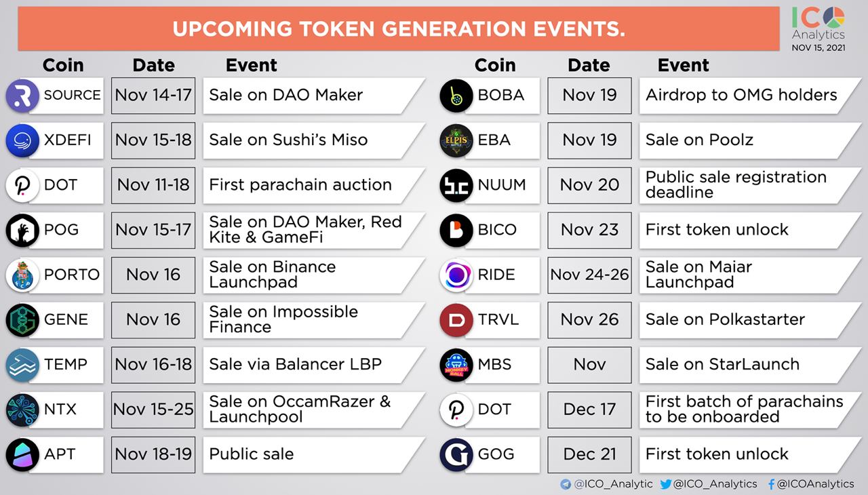
Task: Click the orange Upcoming Token Generation Events banner
Action: (x=399, y=28)
